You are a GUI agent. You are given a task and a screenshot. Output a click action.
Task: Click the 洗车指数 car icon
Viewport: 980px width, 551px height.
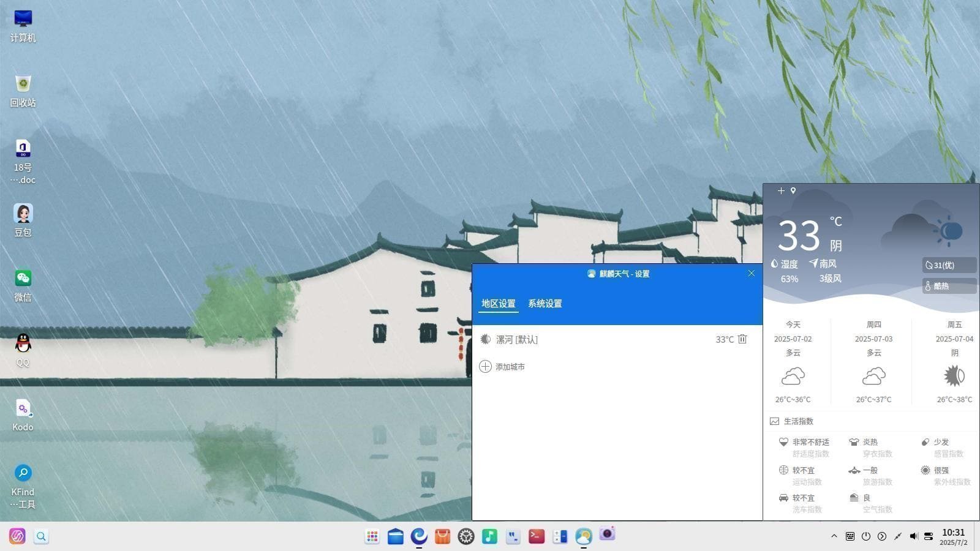coord(783,498)
